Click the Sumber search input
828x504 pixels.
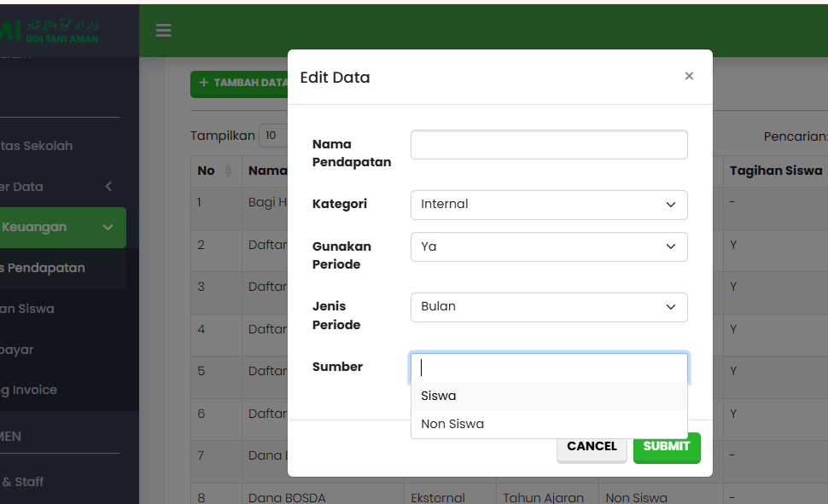pyautogui.click(x=549, y=368)
